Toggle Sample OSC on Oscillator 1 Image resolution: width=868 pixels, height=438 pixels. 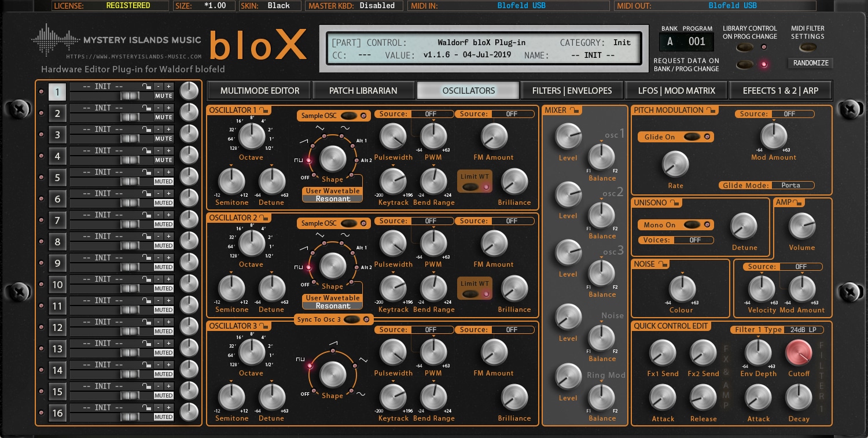[x=348, y=116]
